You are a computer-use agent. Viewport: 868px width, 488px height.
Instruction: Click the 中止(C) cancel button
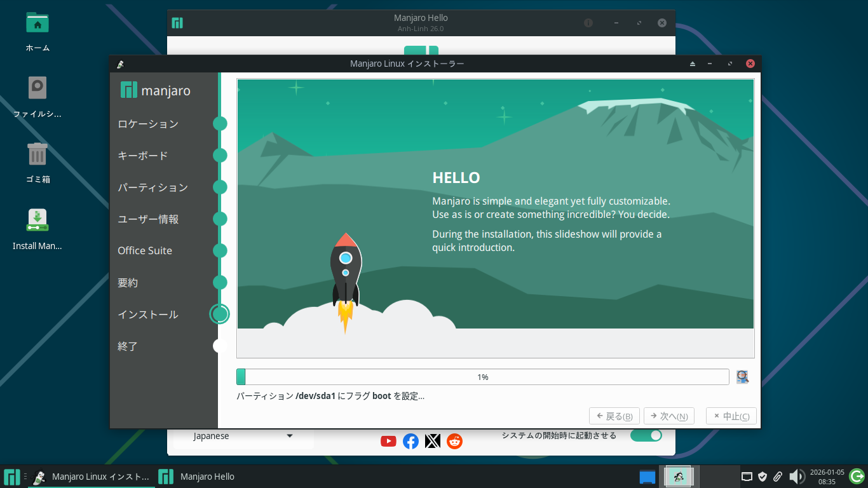tap(731, 416)
